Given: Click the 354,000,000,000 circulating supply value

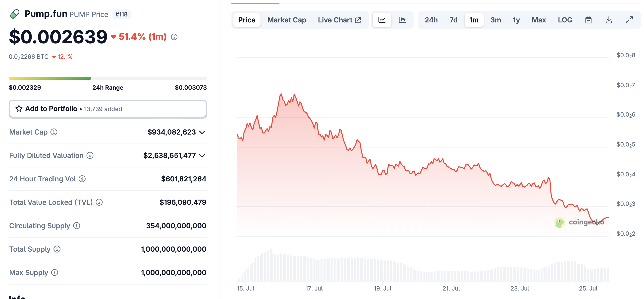Looking at the screenshot, I should (176, 226).
